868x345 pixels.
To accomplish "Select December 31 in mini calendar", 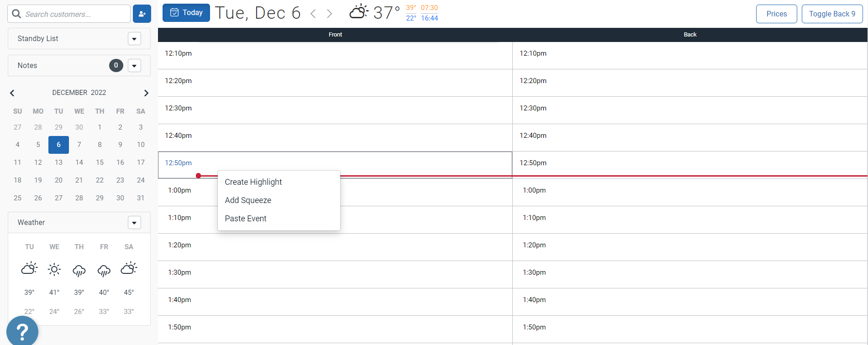I will (x=141, y=198).
